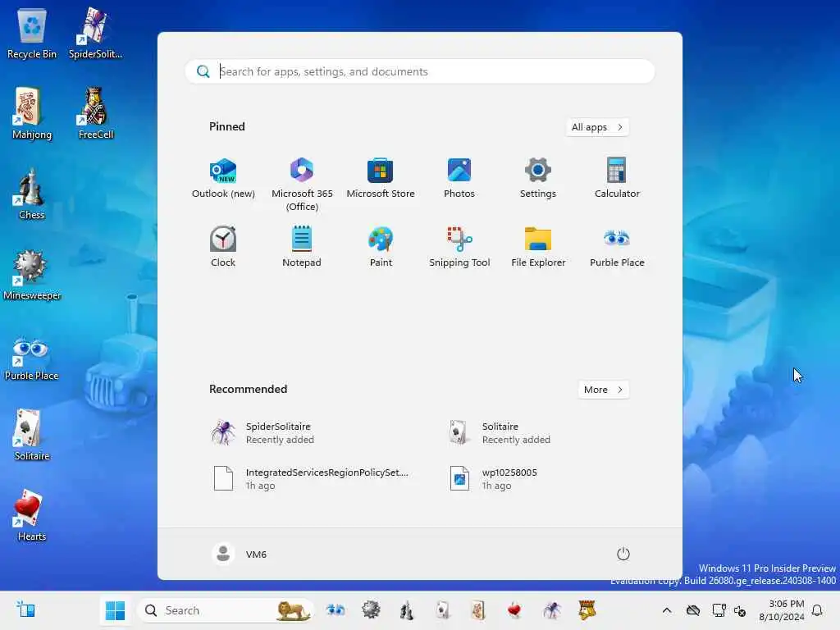Launch Notepad from pinned apps
This screenshot has width=840, height=630.
pos(302,248)
